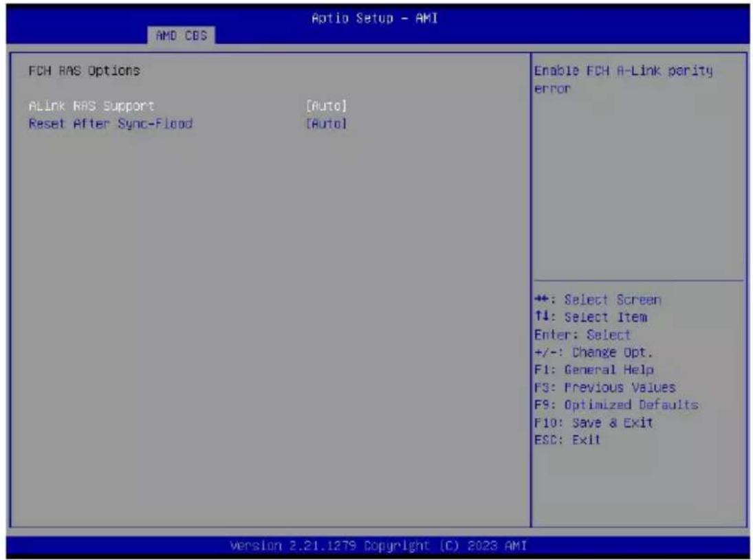This screenshot has width=753, height=560.
Task: Click the Version 2.21.1279 copyright footer
Action: 378,546
